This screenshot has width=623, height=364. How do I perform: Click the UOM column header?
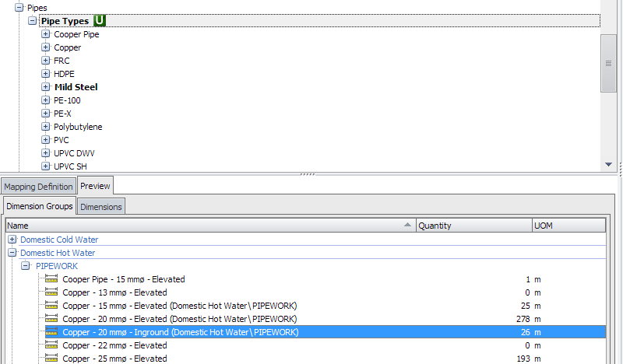pos(568,226)
